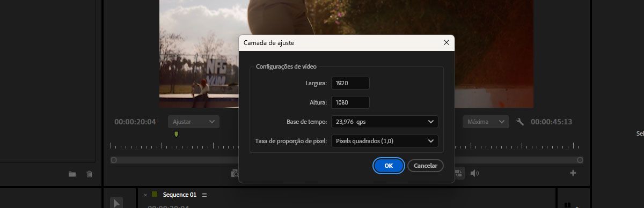This screenshot has height=208, width=644.
Task: Click the plus button editor icon
Action: pos(573,173)
